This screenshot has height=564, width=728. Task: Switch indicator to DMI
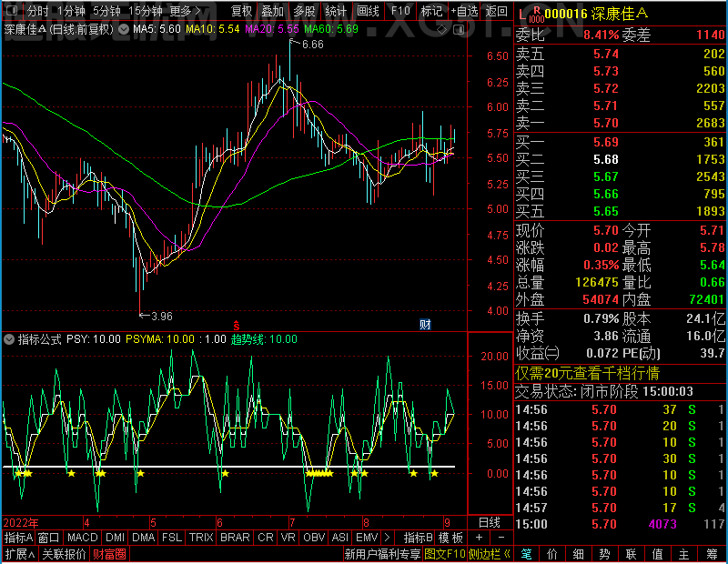tap(115, 538)
